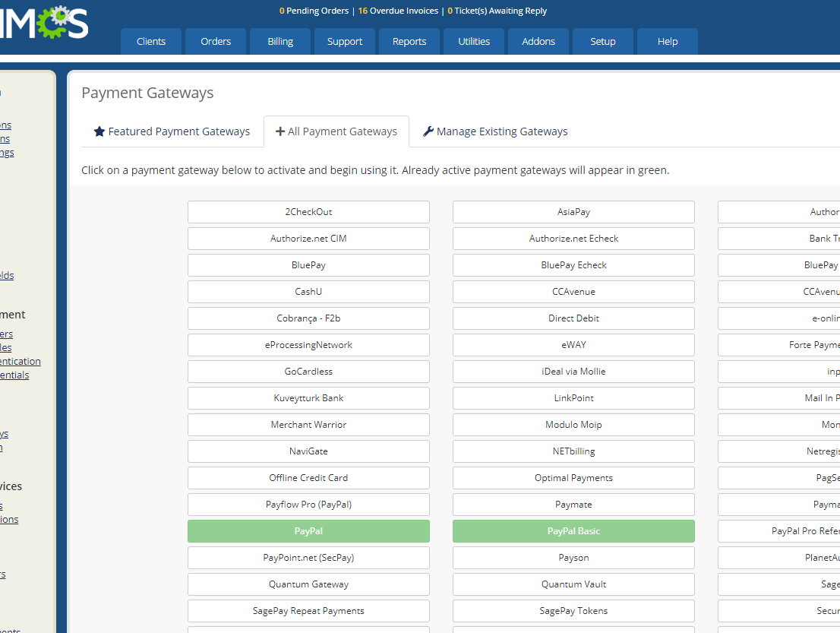Click the plus icon on All Payment Gateways
This screenshot has width=840, height=633.
click(280, 131)
